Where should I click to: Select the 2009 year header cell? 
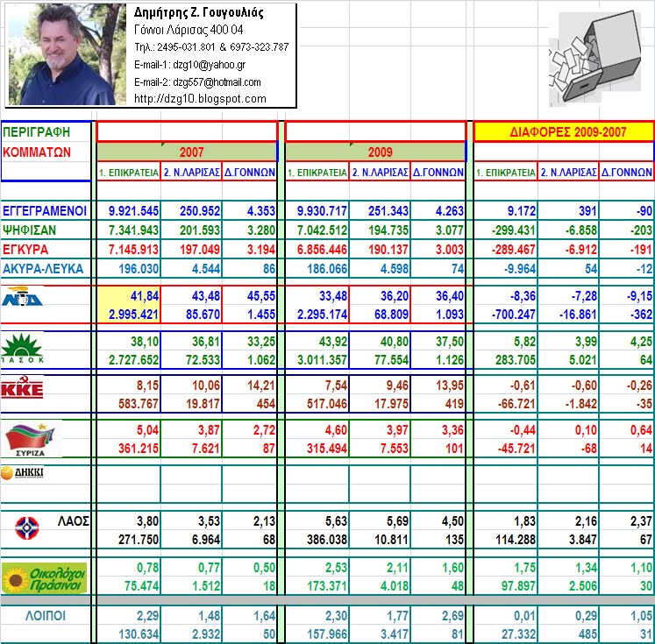click(x=375, y=152)
